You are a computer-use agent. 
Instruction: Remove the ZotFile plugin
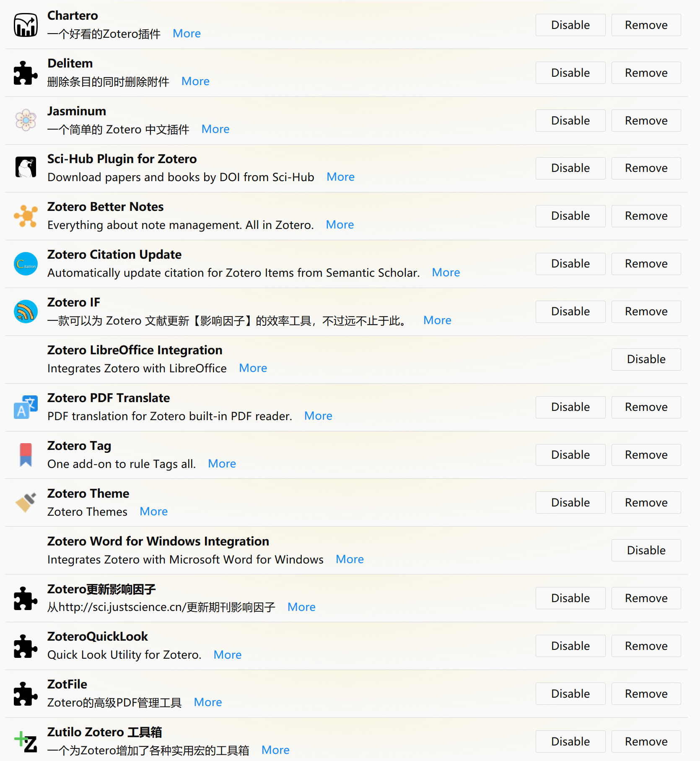pyautogui.click(x=646, y=693)
